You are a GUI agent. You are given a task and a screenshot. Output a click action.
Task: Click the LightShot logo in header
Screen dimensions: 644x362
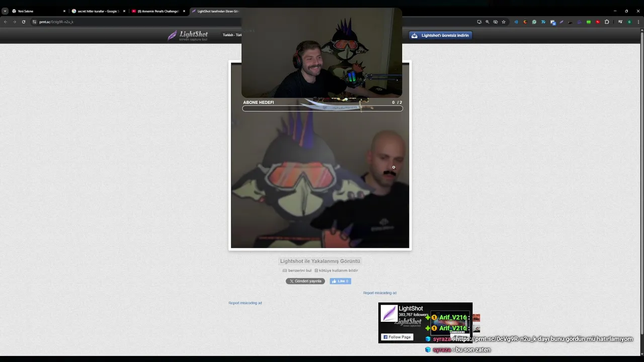tap(188, 35)
